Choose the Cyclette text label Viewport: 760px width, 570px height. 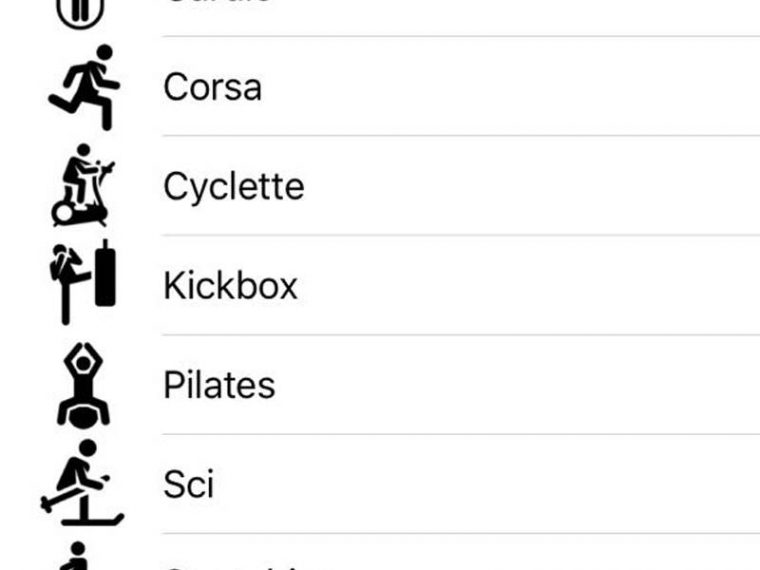pyautogui.click(x=234, y=187)
